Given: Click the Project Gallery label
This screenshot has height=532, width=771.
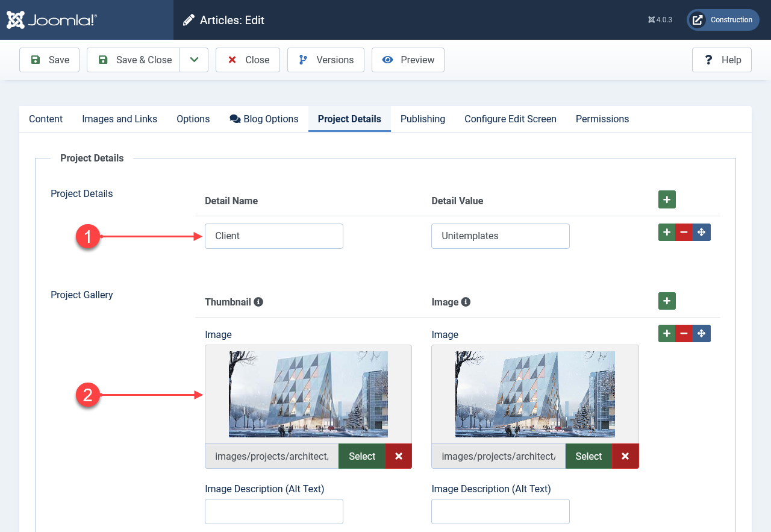Looking at the screenshot, I should (82, 295).
